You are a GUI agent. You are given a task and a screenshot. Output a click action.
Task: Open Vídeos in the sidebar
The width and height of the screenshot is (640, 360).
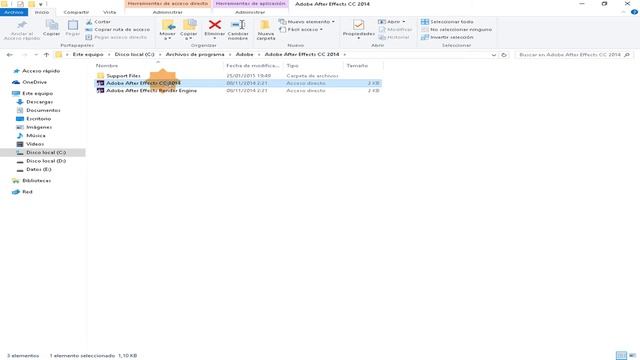[35, 144]
